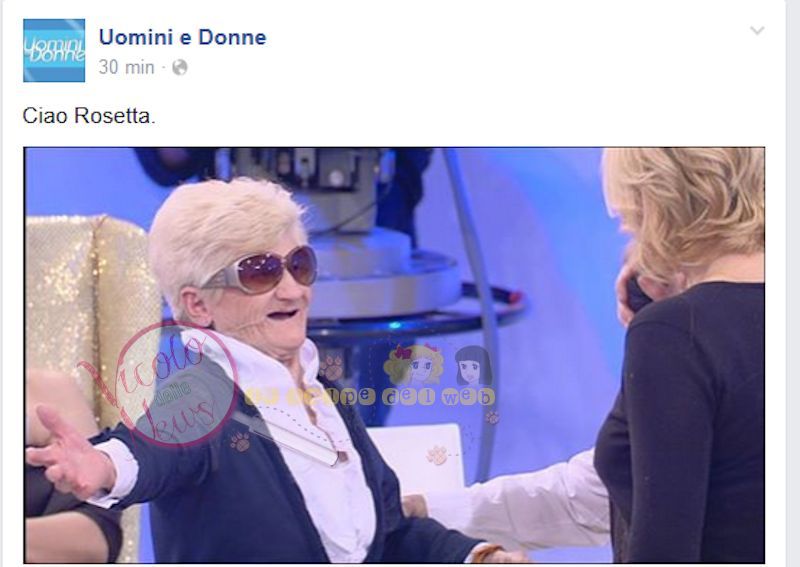This screenshot has width=800, height=567.
Task: Click the small paw print right of web
Action: (492, 417)
